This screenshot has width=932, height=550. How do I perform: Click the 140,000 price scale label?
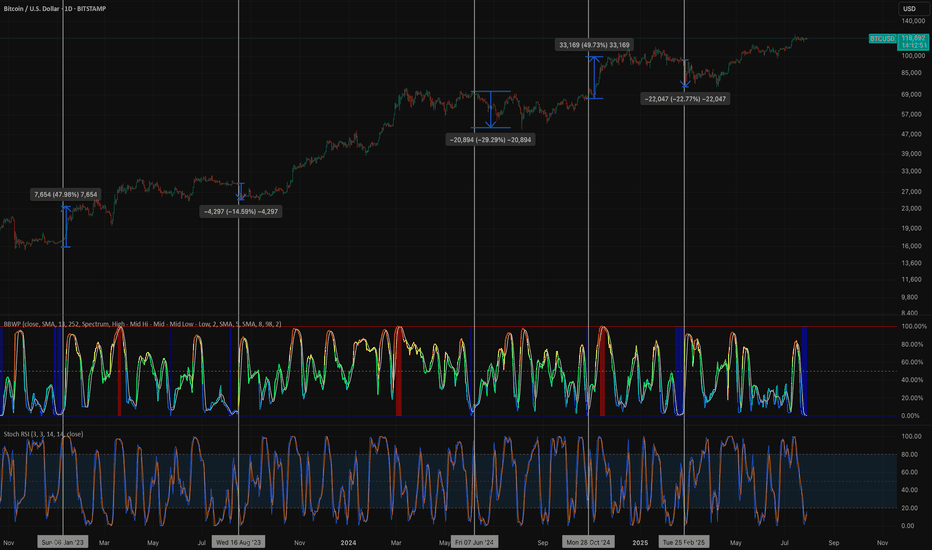click(913, 21)
